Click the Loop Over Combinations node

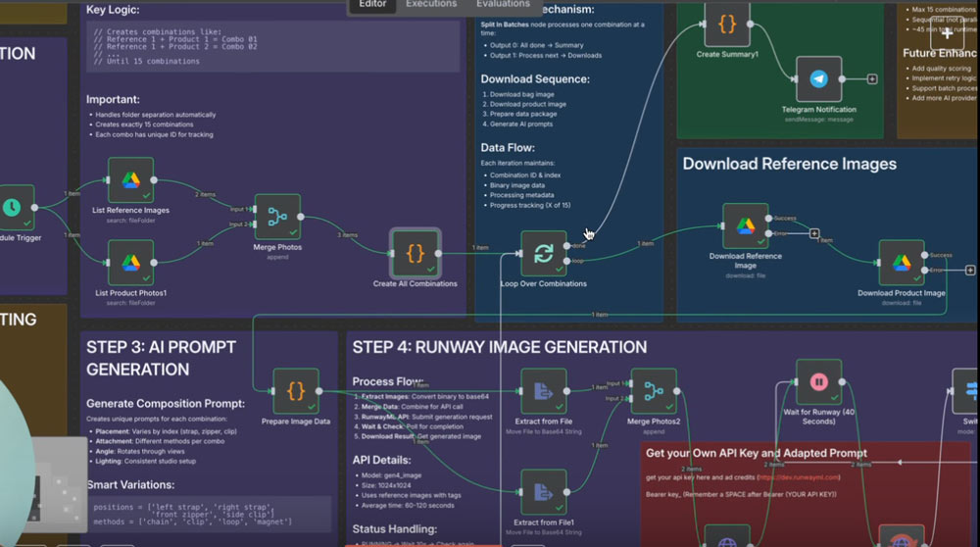click(543, 254)
